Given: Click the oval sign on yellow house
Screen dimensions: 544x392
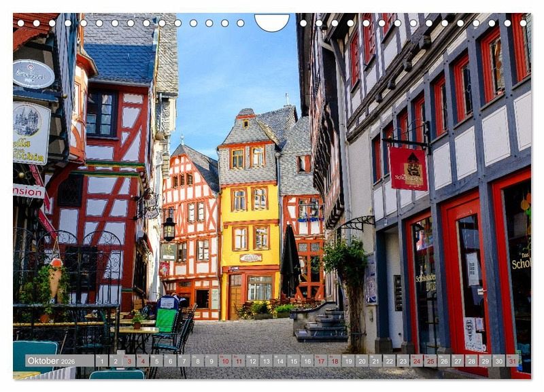Looking at the screenshot, I should click(250, 258).
